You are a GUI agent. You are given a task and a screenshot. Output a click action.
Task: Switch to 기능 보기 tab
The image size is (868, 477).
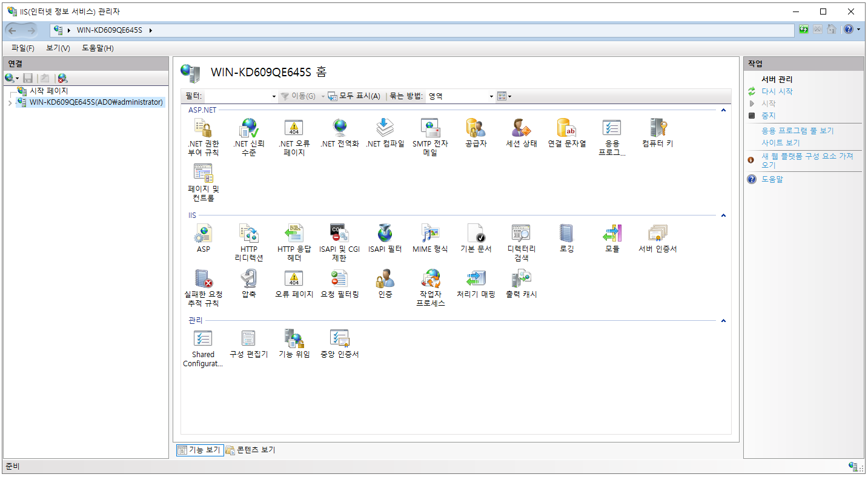[x=199, y=450]
